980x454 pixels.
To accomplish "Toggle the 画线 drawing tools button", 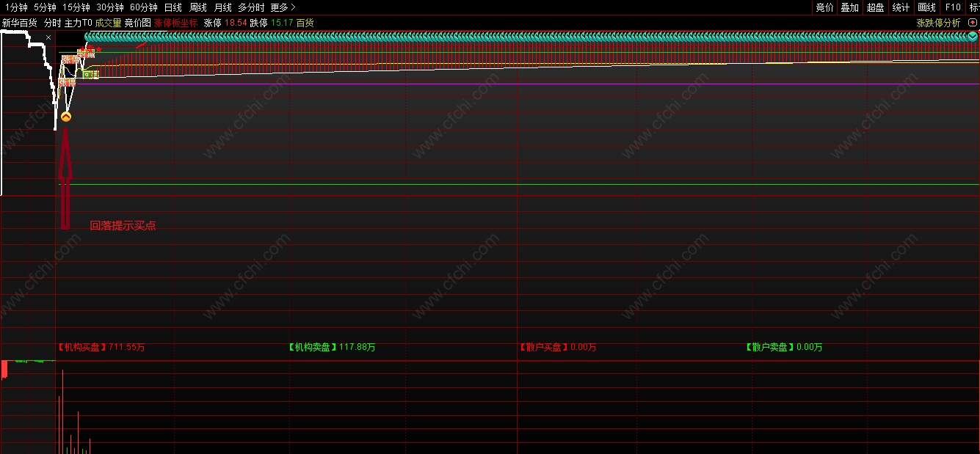I will 927,7.
